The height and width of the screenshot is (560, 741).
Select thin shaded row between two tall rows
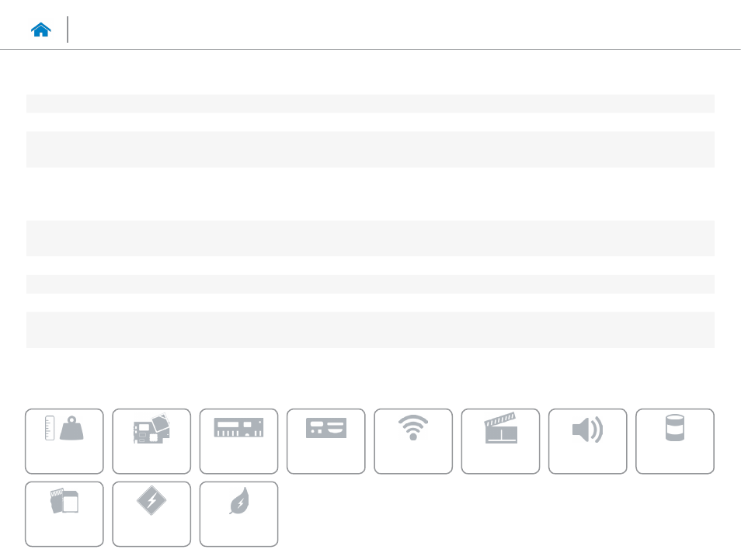(x=370, y=284)
